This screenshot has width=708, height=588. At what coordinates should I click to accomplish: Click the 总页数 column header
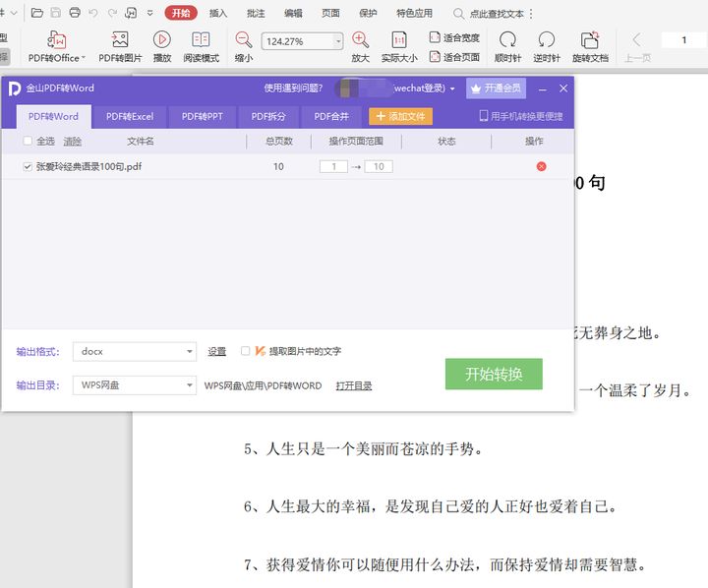pyautogui.click(x=279, y=142)
